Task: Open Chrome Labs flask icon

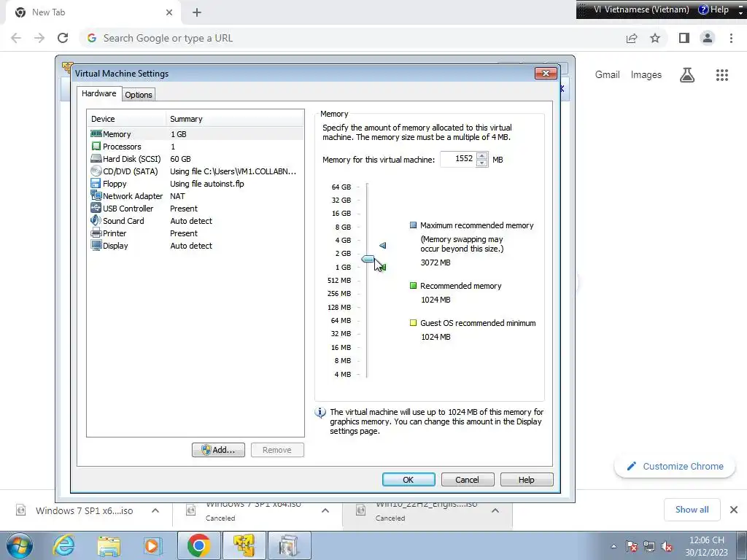Action: [x=686, y=75]
